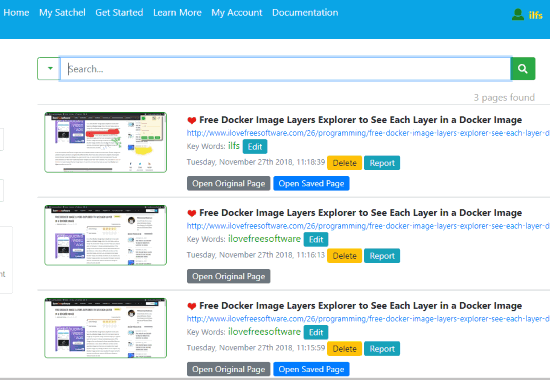
Task: Click the green search magnifier button
Action: [x=523, y=69]
